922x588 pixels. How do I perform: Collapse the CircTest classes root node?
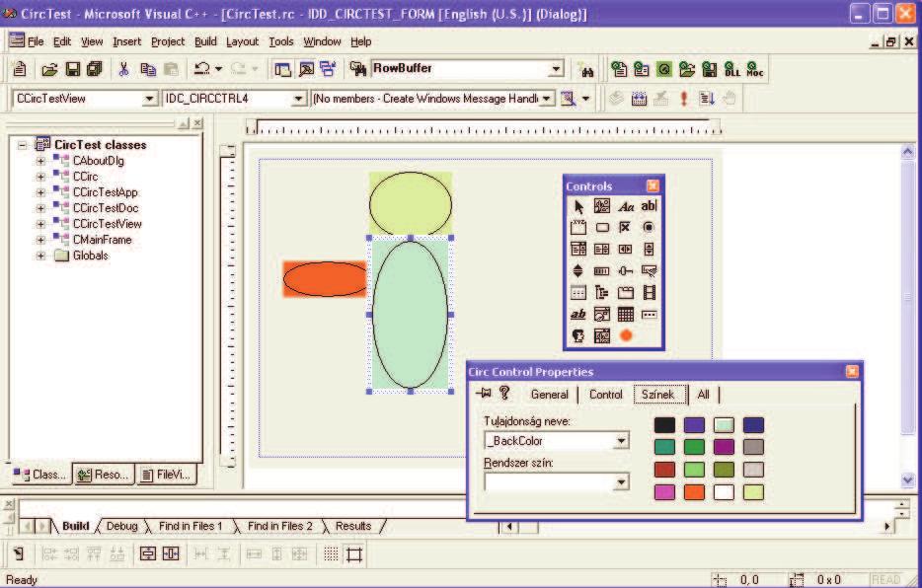pos(23,144)
